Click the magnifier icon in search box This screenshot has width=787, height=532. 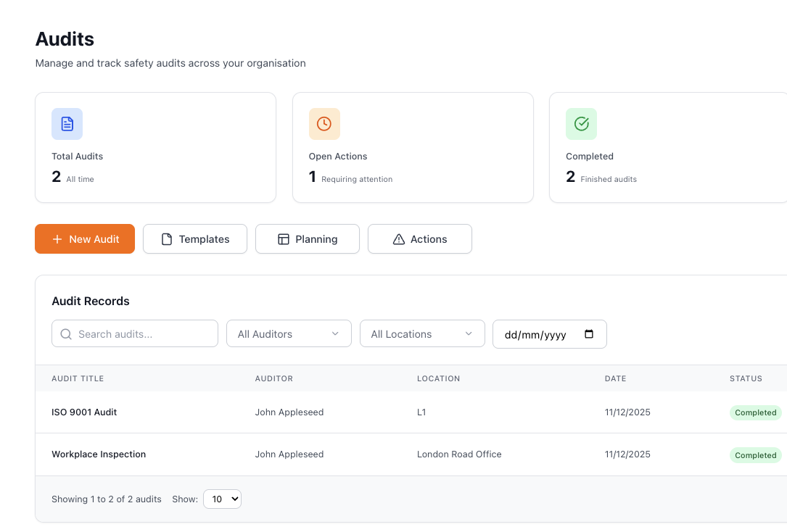(x=66, y=334)
